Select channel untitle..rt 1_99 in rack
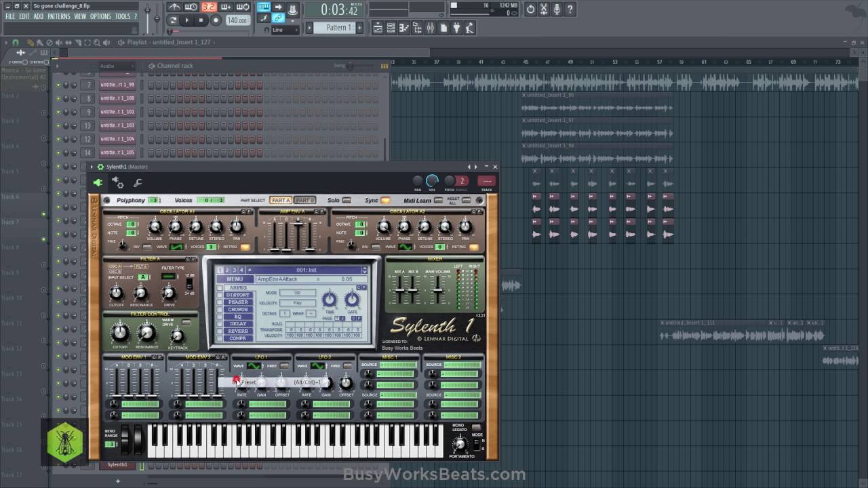The height and width of the screenshot is (488, 868). 117,85
